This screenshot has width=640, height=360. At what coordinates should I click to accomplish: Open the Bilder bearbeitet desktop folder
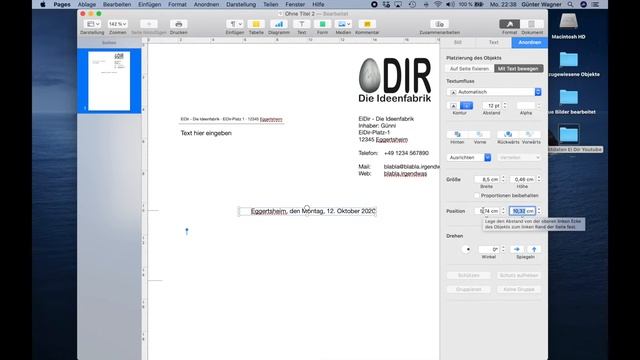point(569,102)
